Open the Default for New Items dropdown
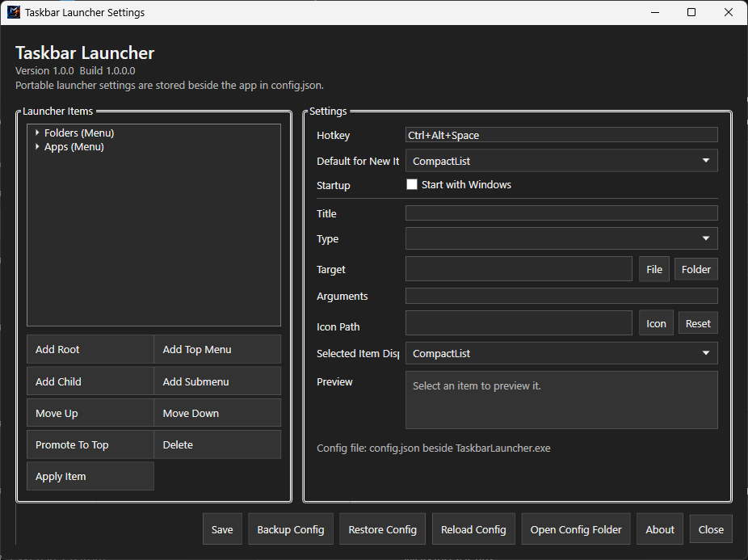This screenshot has height=560, width=748. coord(561,161)
